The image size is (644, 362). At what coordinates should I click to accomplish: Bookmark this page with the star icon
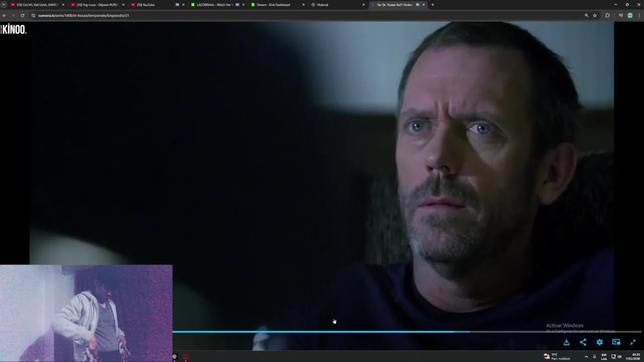tap(595, 16)
